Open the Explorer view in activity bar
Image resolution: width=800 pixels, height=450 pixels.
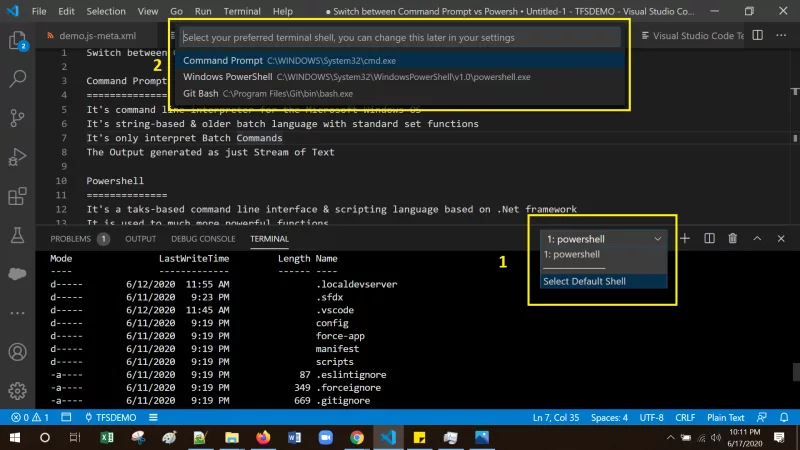tap(17, 42)
